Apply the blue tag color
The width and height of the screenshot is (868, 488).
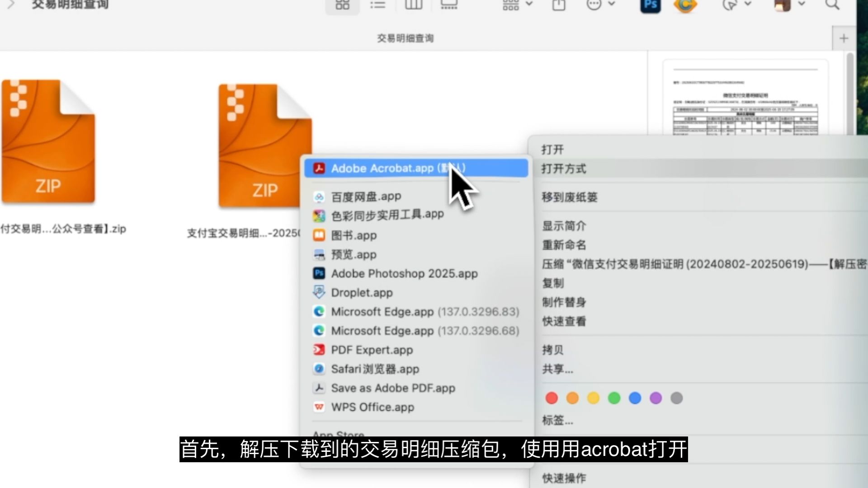(635, 398)
